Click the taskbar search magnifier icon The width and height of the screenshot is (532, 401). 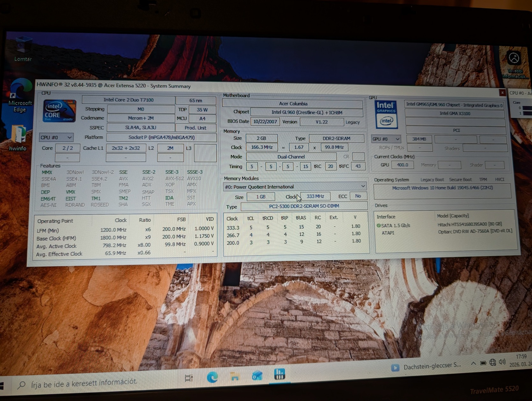click(x=21, y=385)
